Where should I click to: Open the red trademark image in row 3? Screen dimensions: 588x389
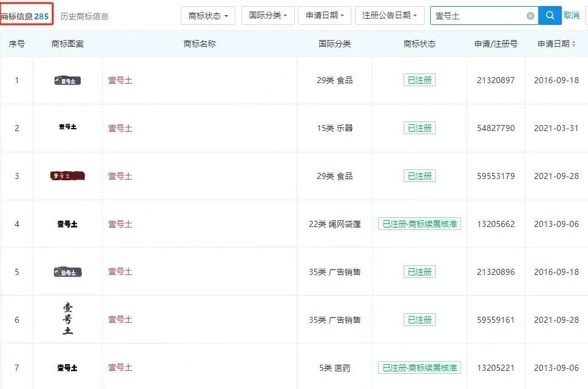(x=67, y=176)
